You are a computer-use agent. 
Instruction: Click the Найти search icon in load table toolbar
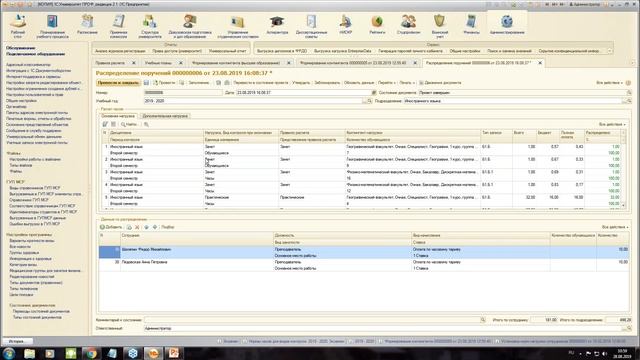pos(129,124)
